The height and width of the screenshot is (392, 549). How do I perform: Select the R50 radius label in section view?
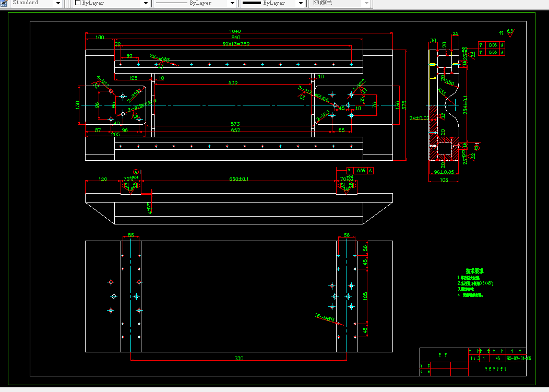pos(450,82)
